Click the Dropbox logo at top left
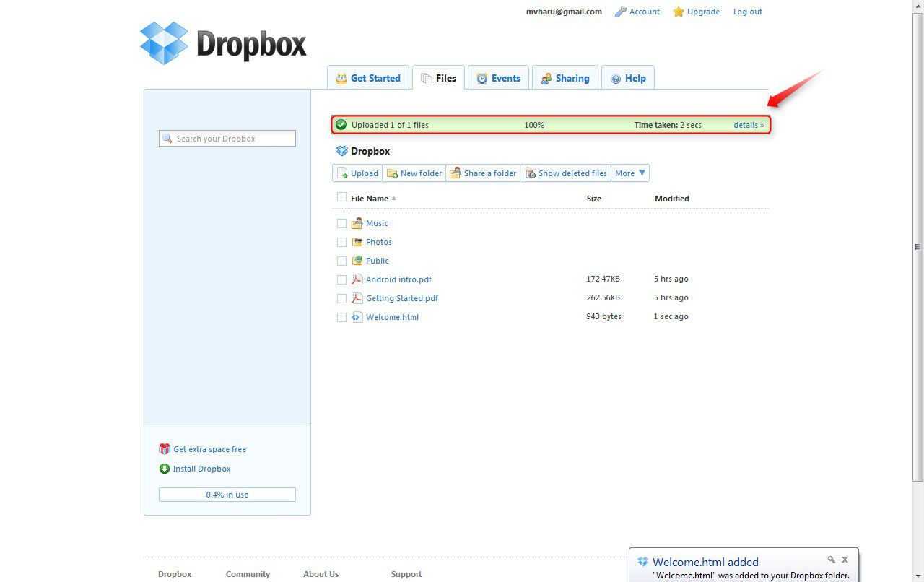 223,43
